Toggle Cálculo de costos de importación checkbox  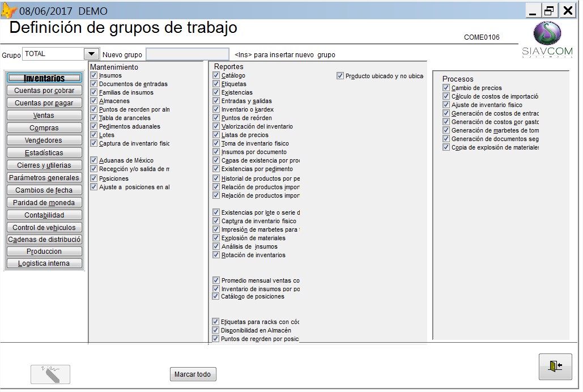[446, 96]
